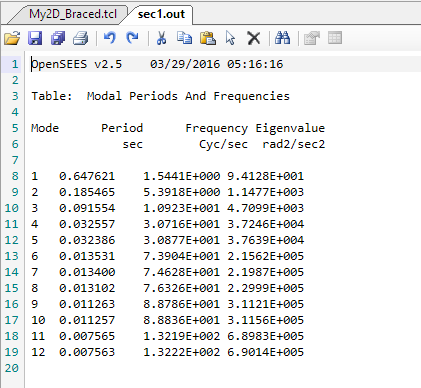Image resolution: width=421 pixels, height=388 pixels.
Task: Click the Open file folder icon
Action: [12, 38]
